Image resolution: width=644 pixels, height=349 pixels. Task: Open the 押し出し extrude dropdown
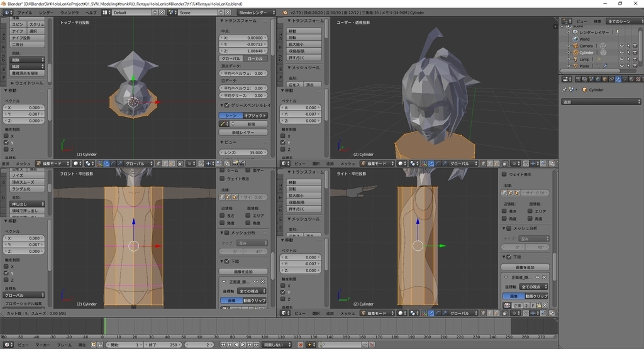click(x=27, y=204)
